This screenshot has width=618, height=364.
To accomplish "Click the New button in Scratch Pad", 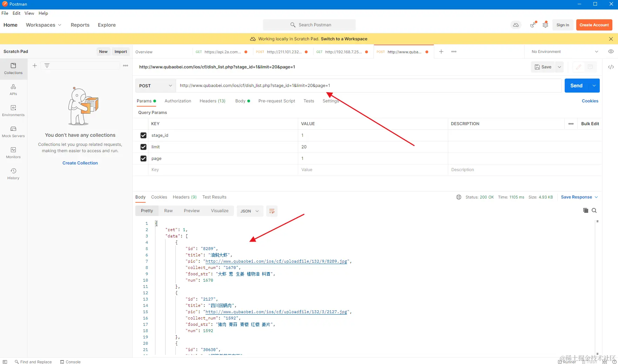I will [103, 52].
